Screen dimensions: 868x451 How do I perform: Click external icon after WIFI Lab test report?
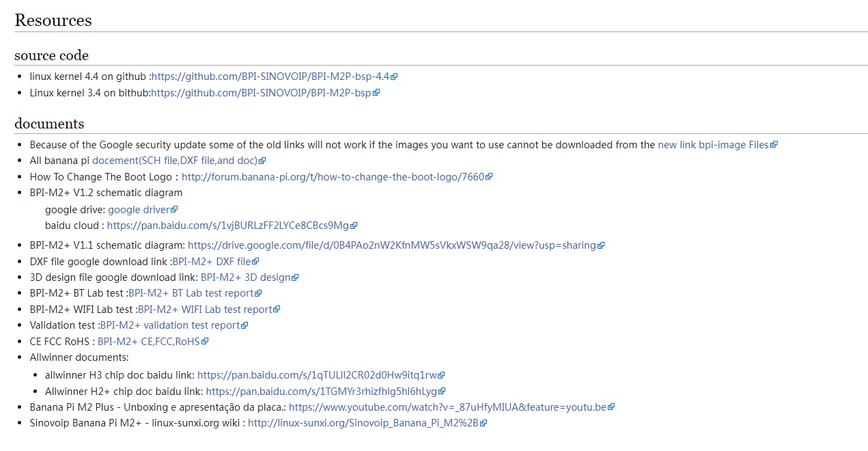pyautogui.click(x=277, y=310)
